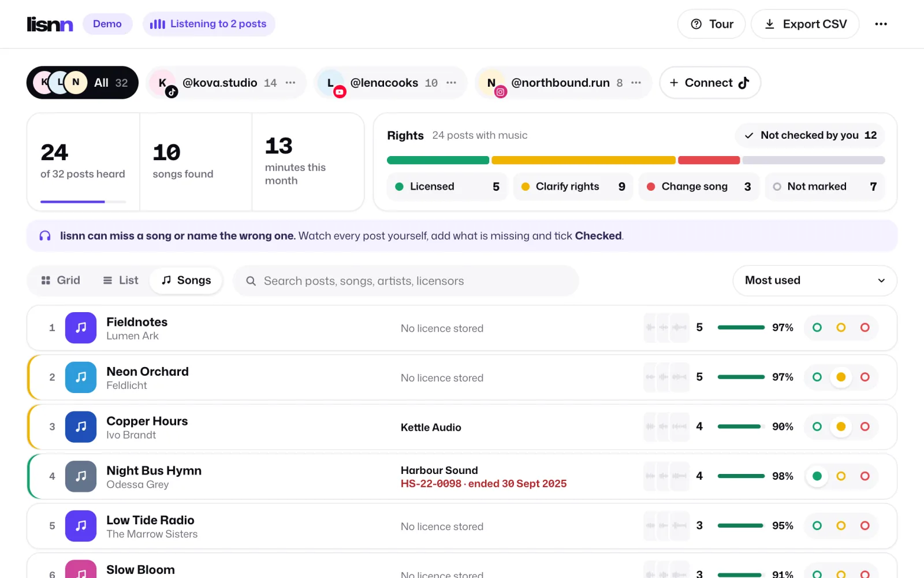Click the Night Bus Hymn waveform thumbnails

(x=667, y=476)
